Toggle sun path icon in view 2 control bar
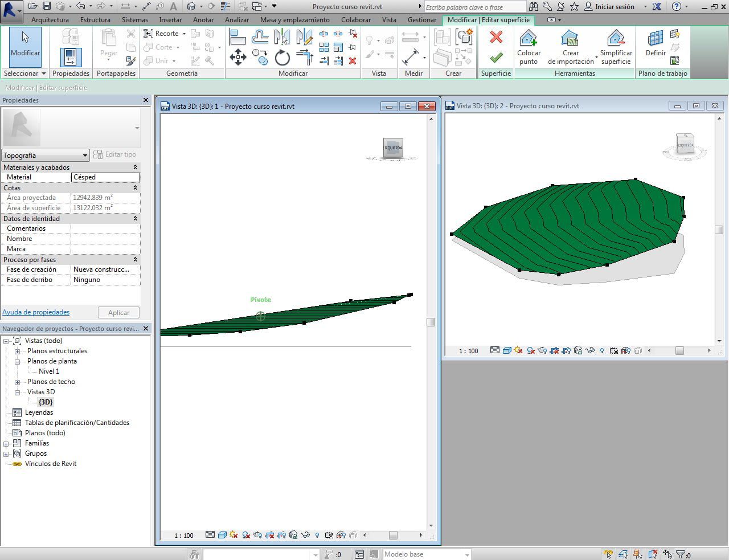This screenshot has width=729, height=560. click(x=518, y=350)
